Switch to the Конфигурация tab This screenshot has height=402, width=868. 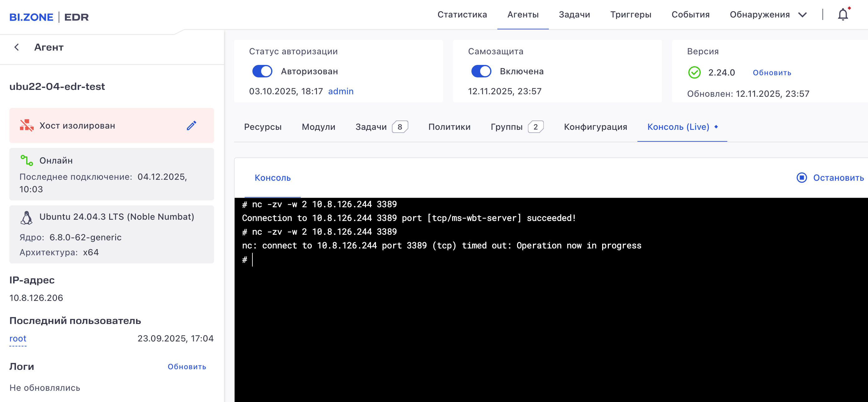[x=595, y=127]
